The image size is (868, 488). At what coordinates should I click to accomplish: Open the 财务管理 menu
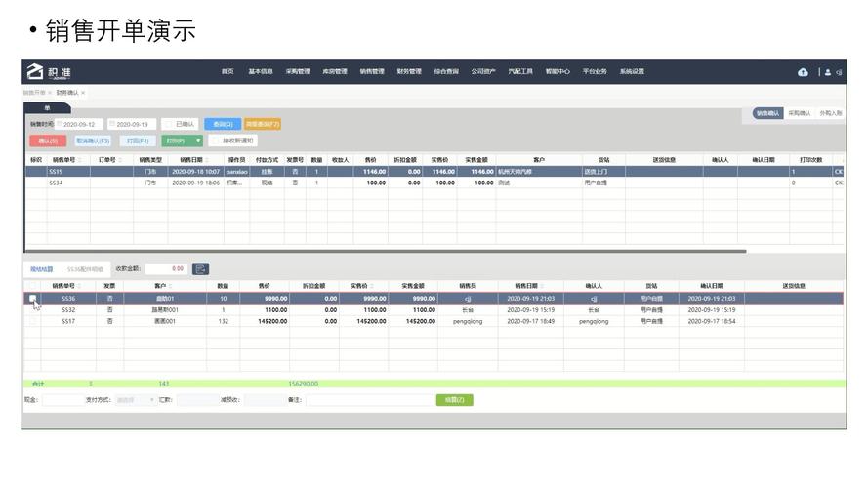409,71
